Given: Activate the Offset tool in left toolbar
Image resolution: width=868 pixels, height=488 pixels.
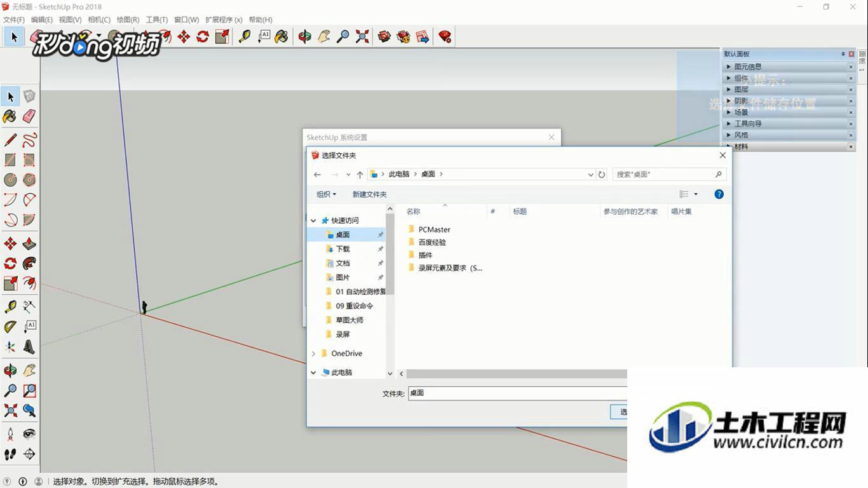Looking at the screenshot, I should (29, 283).
